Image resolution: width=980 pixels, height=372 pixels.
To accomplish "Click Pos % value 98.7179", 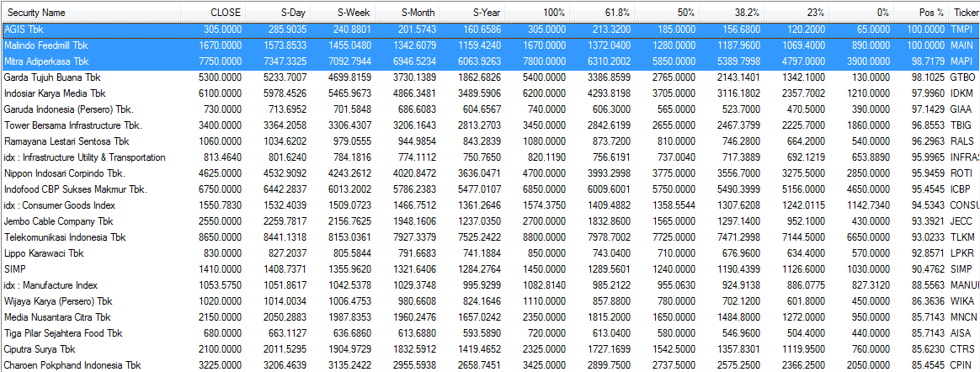I will (927, 61).
